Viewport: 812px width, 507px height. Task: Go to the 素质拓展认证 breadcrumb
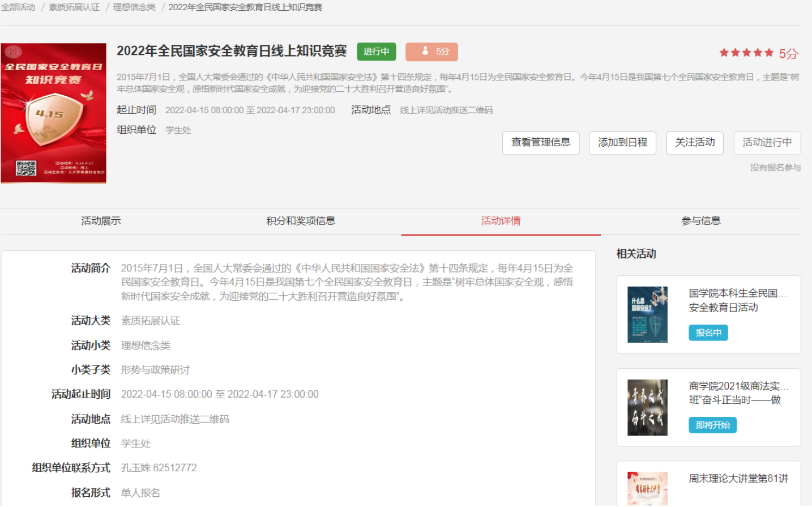[x=74, y=7]
